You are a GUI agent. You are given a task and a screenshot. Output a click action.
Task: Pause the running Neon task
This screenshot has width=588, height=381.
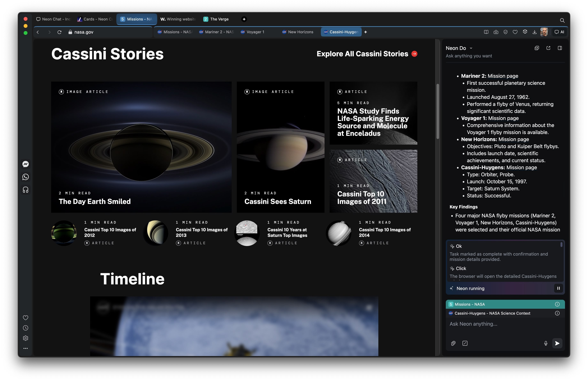click(558, 288)
